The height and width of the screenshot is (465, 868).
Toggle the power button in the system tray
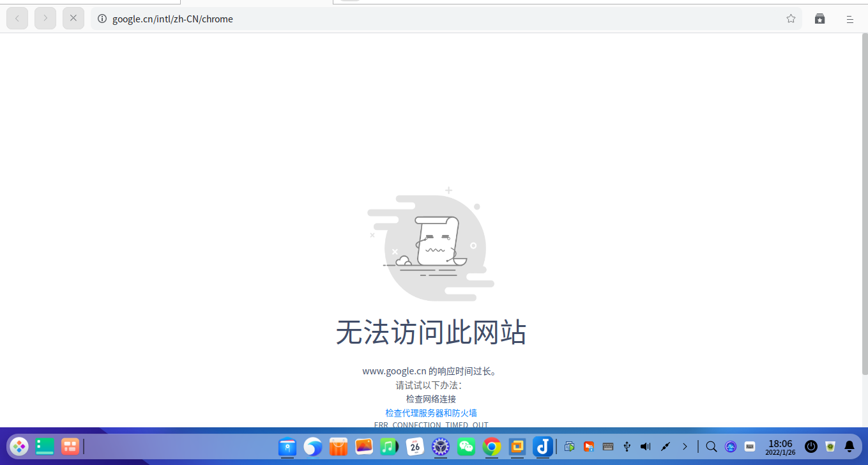click(811, 446)
